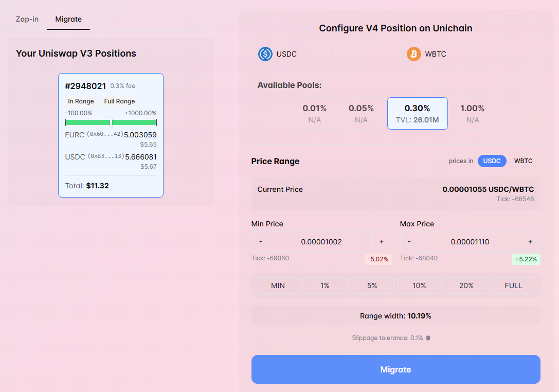
Task: Edit the Max Price field 0.00001110
Action: pos(470,242)
